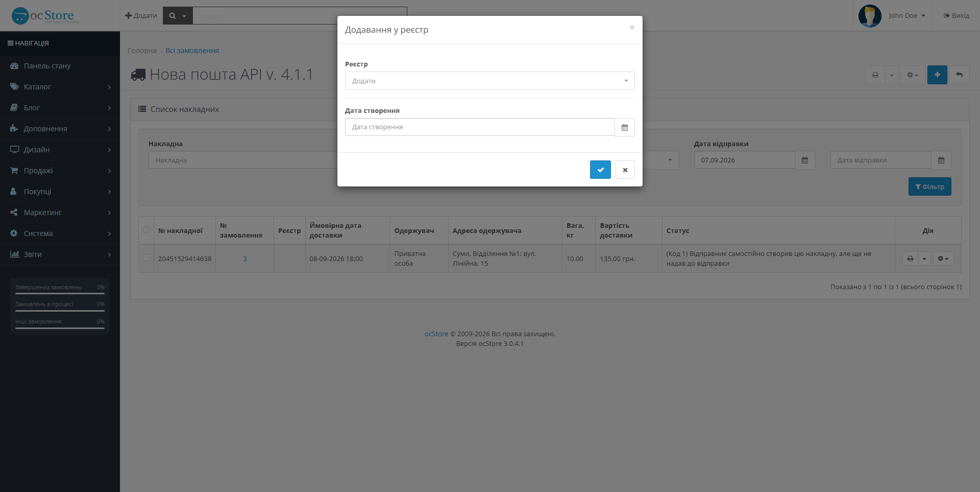Open Панель стану in sidebar
The height and width of the screenshot is (492, 980).
click(x=60, y=66)
